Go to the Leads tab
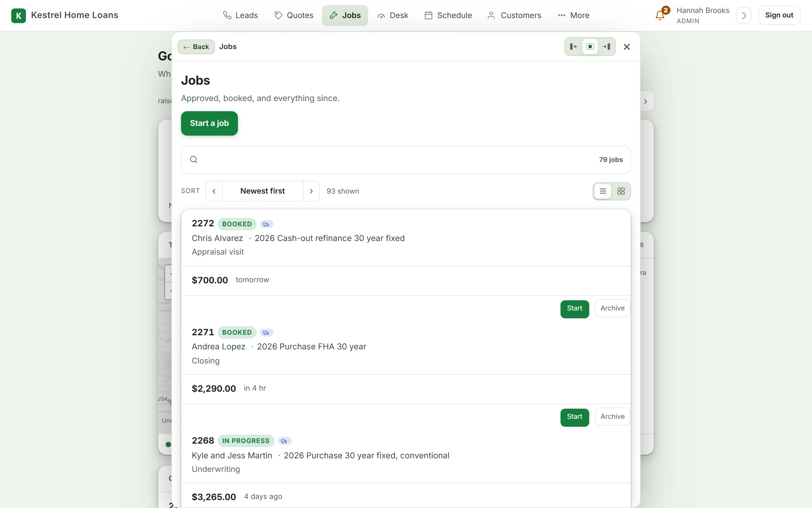 tap(240, 16)
